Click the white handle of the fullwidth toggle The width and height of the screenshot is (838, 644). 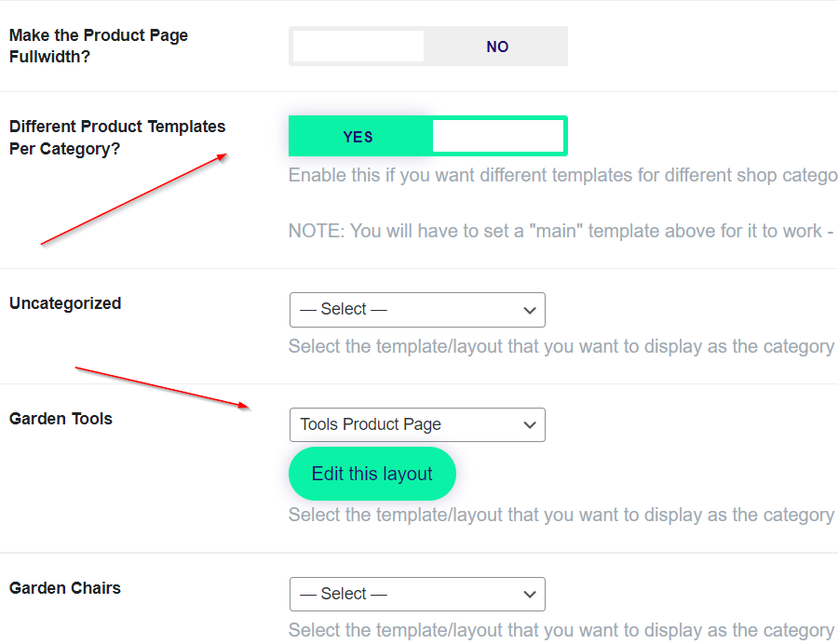358,47
